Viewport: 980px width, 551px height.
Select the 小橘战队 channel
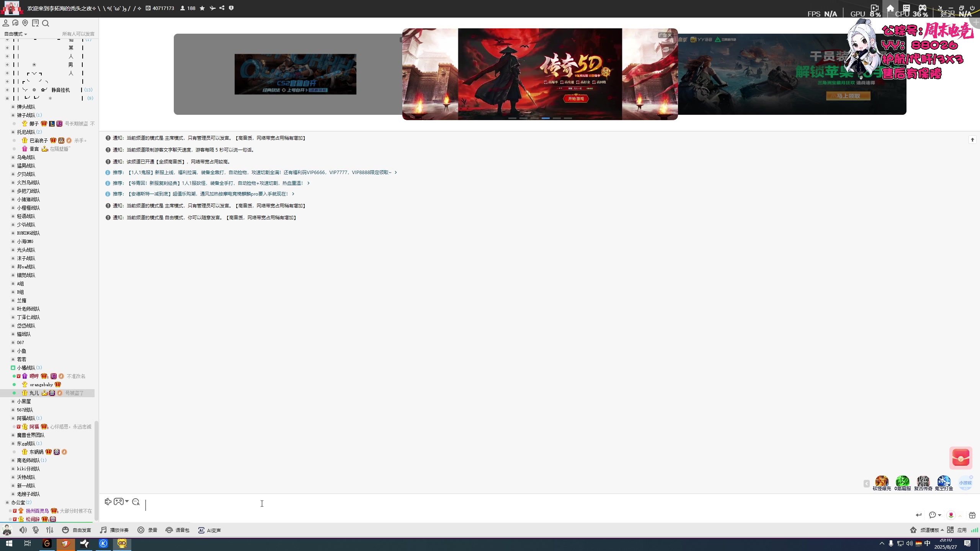[26, 368]
